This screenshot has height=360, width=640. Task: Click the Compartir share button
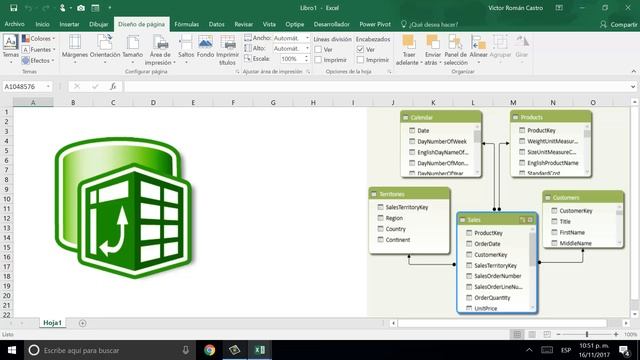click(x=619, y=24)
